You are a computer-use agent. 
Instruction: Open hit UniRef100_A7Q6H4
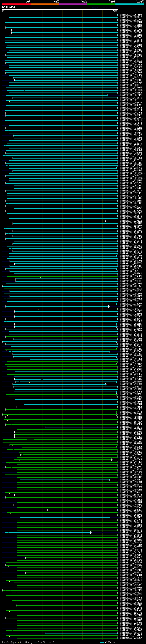(131, 22)
